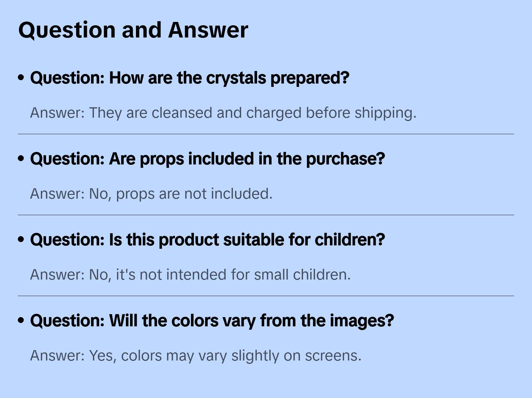
Task: Click the bullet beside the colors question
Action: point(21,320)
